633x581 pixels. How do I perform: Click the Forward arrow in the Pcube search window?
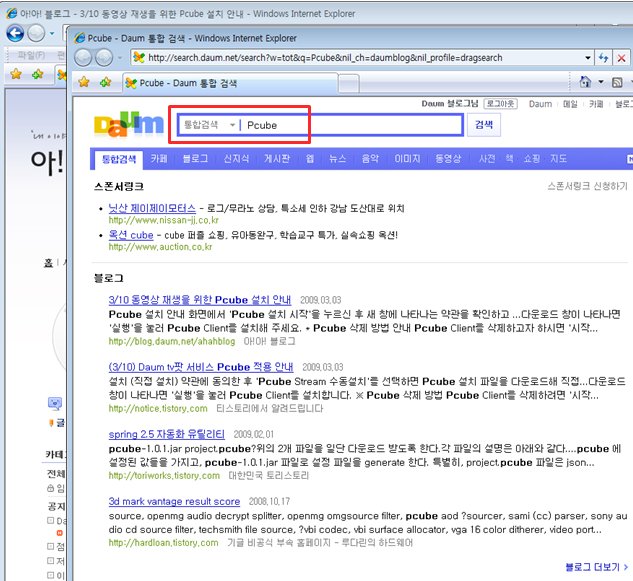click(104, 58)
